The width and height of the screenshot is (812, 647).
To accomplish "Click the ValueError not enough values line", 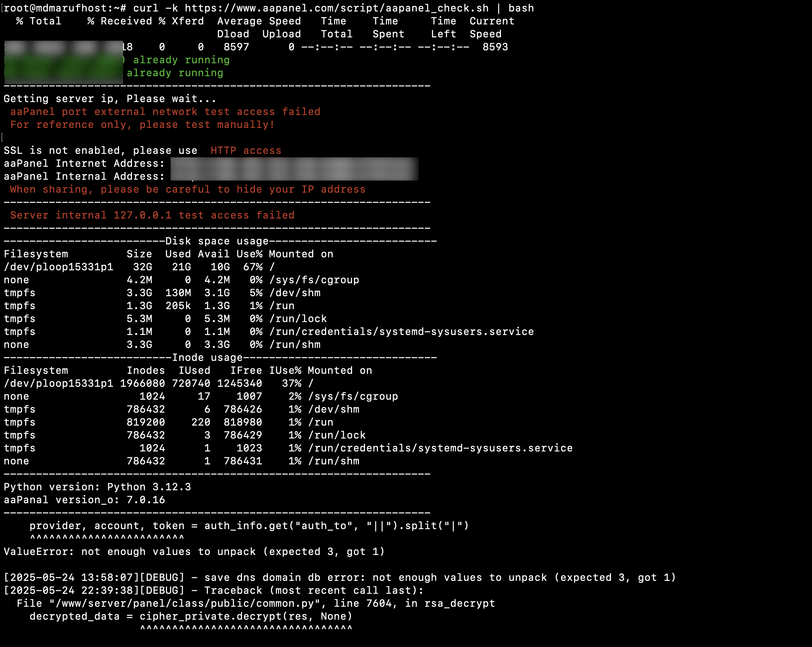I will (x=194, y=551).
